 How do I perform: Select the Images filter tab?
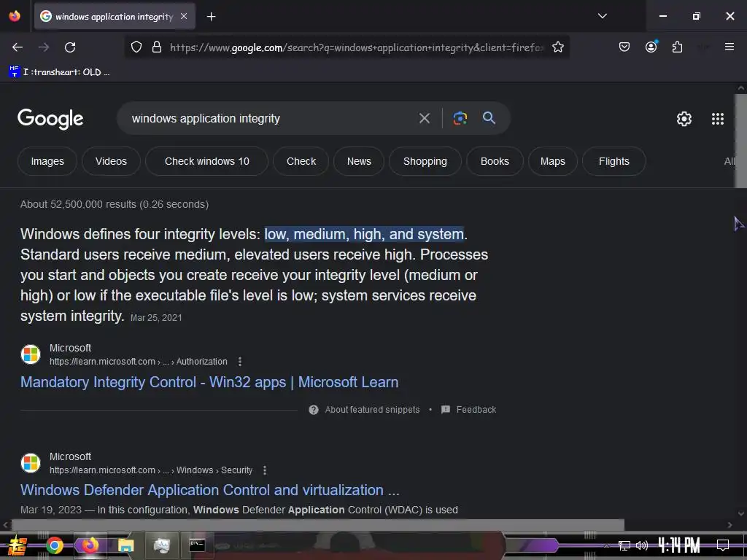click(x=47, y=161)
